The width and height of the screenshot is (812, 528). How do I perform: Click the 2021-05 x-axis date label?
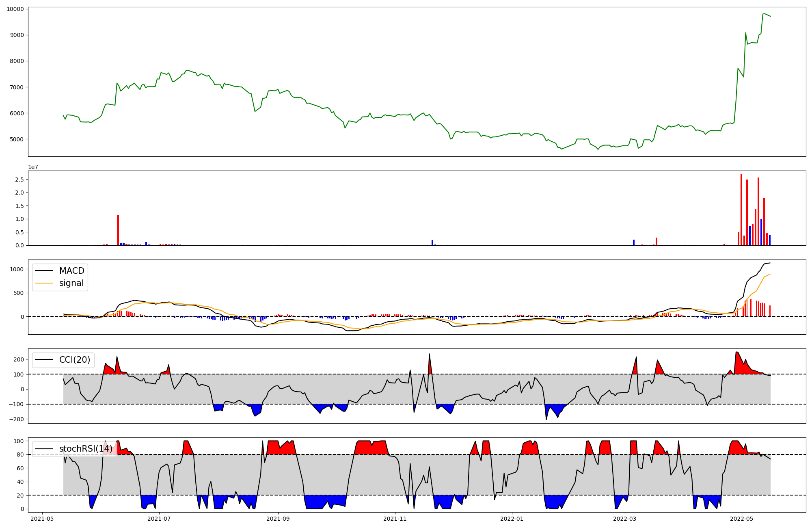coord(42,519)
